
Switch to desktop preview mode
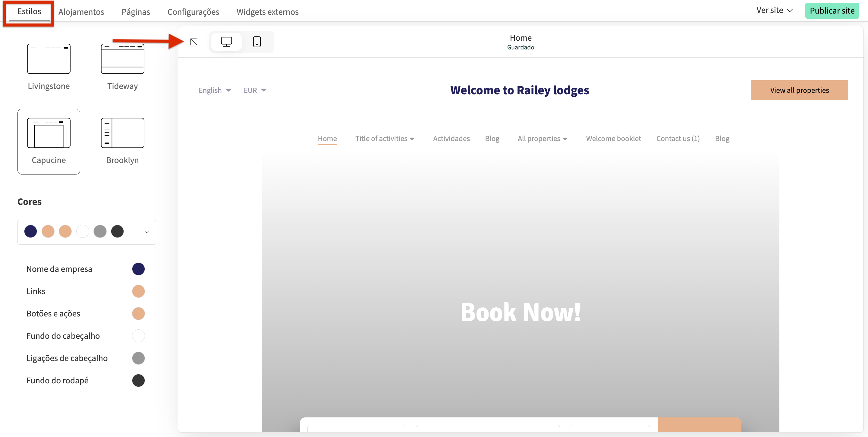[226, 42]
